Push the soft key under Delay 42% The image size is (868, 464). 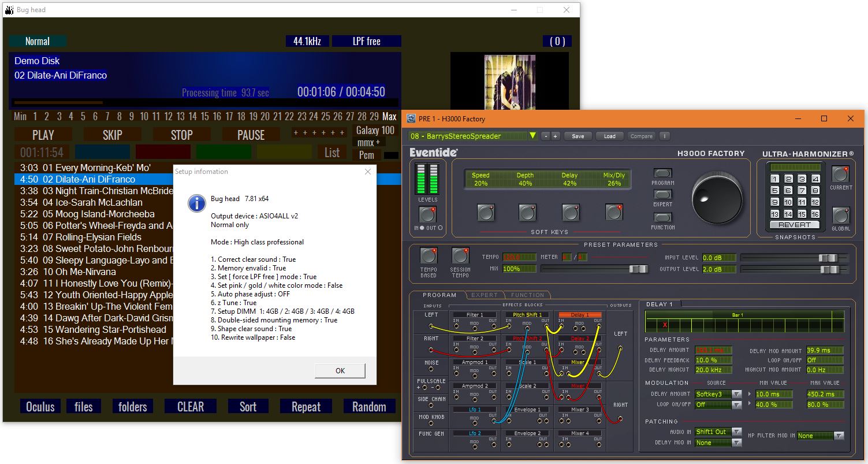tap(570, 213)
